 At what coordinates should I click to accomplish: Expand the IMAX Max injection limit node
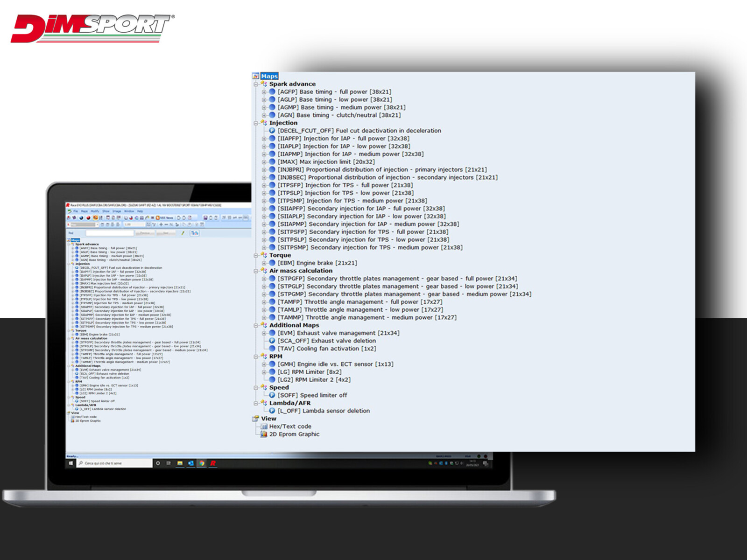pos(264,162)
